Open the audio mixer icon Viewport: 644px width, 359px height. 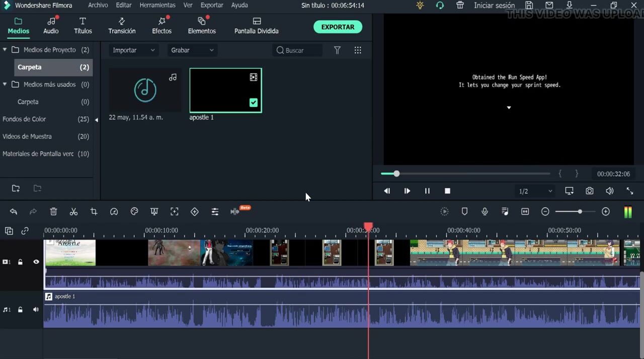click(505, 211)
